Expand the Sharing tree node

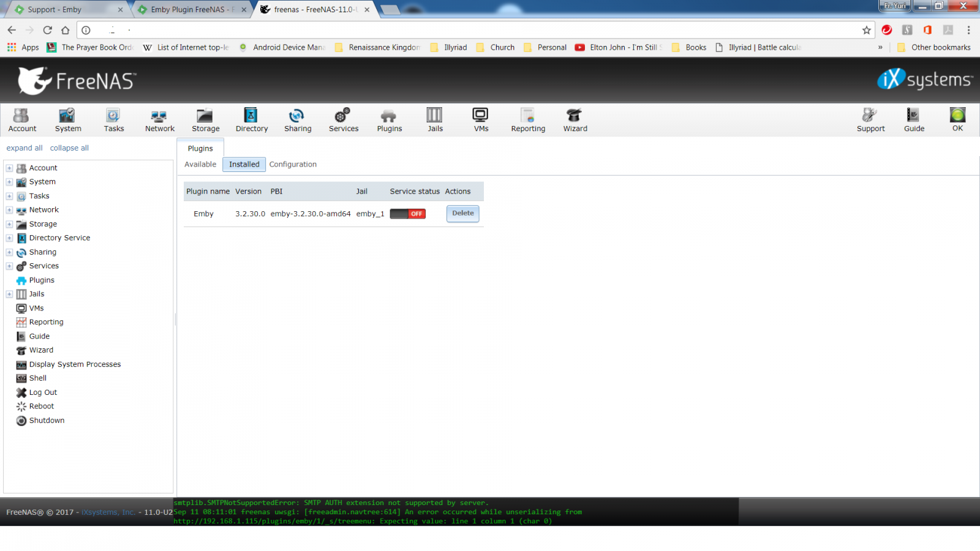(9, 252)
